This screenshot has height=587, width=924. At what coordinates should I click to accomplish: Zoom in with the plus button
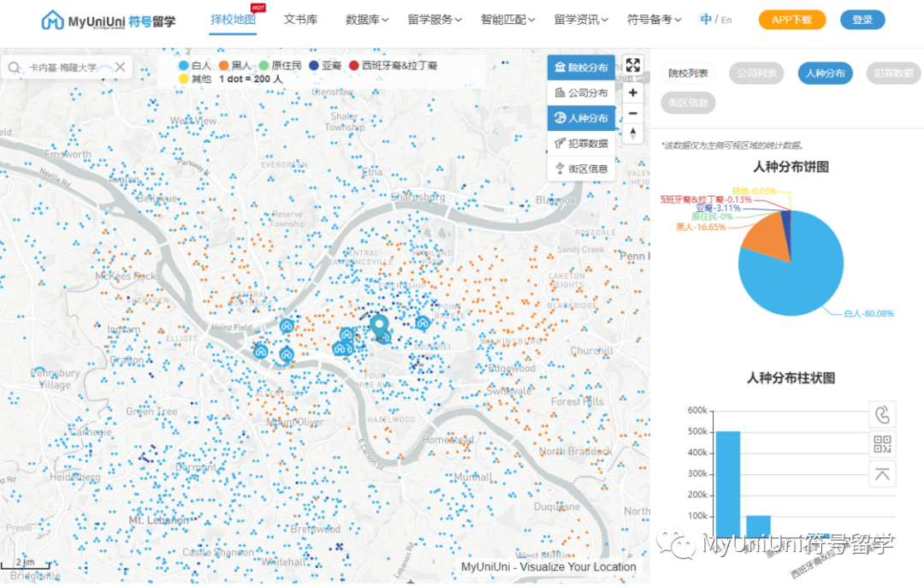click(x=633, y=92)
